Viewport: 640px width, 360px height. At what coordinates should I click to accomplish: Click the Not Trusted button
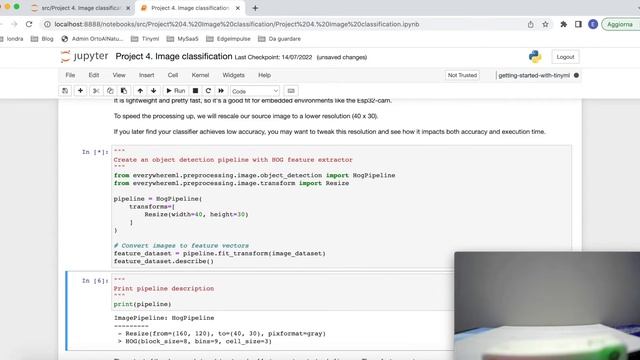[462, 75]
